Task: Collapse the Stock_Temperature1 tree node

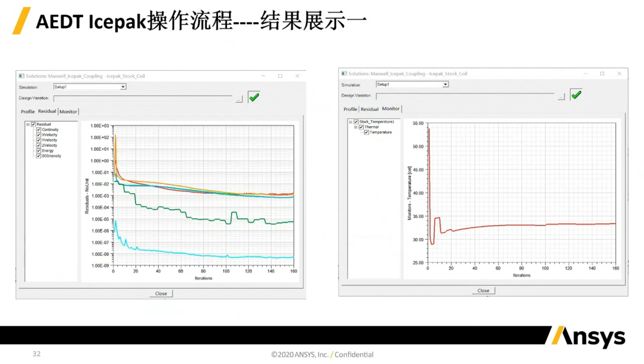Action: (x=350, y=122)
